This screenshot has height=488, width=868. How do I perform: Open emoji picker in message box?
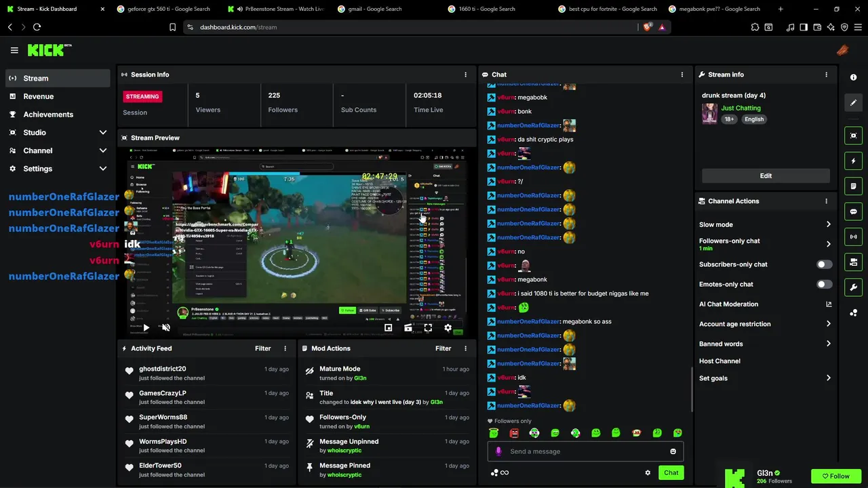673,451
